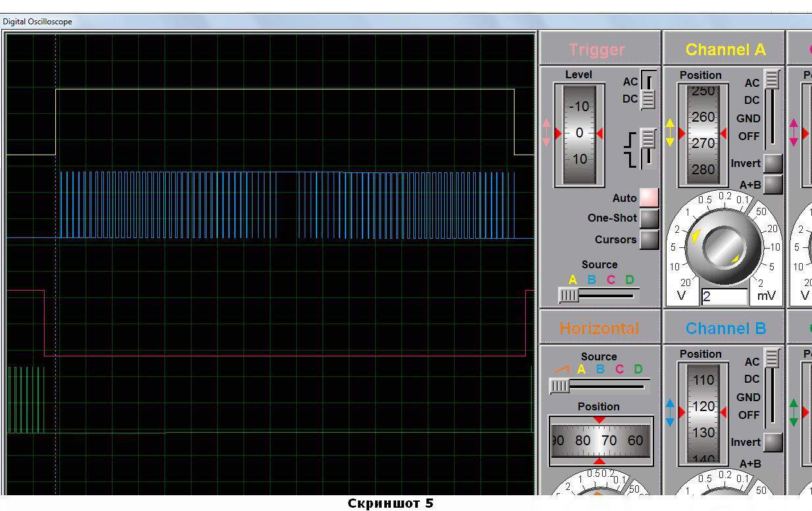The width and height of the screenshot is (812, 511).
Task: Click the Horizontal Position thumbwheel
Action: 601,441
